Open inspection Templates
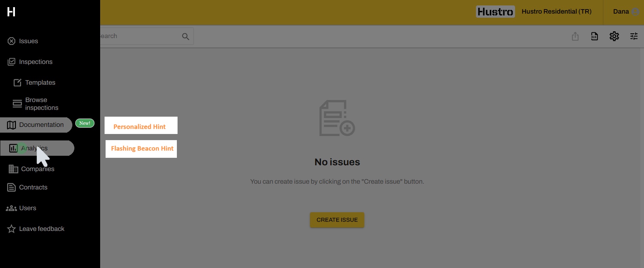The height and width of the screenshot is (268, 644). (40, 83)
